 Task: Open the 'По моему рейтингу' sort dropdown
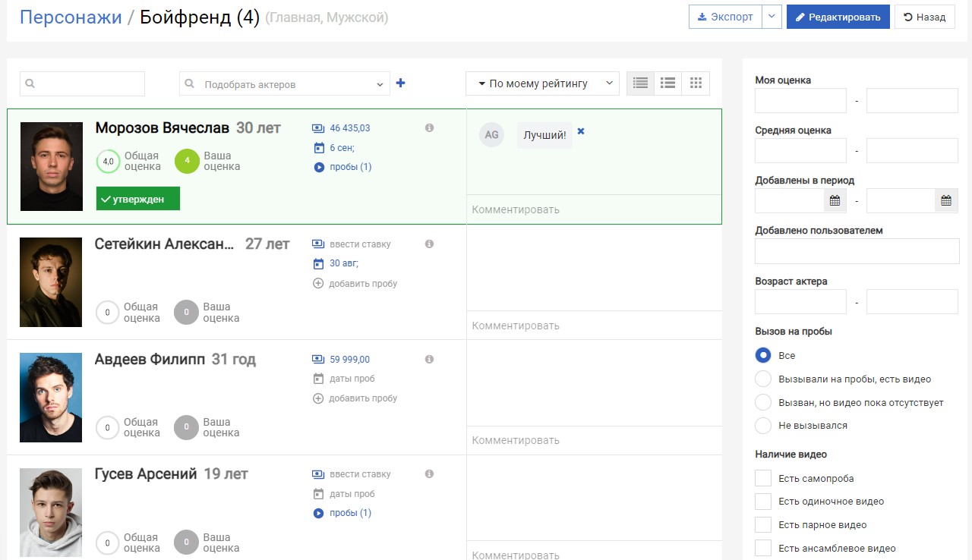tap(542, 83)
